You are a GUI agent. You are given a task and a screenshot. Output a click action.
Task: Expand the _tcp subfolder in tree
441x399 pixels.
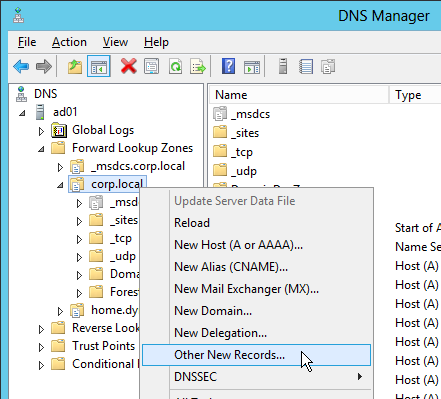click(x=79, y=239)
